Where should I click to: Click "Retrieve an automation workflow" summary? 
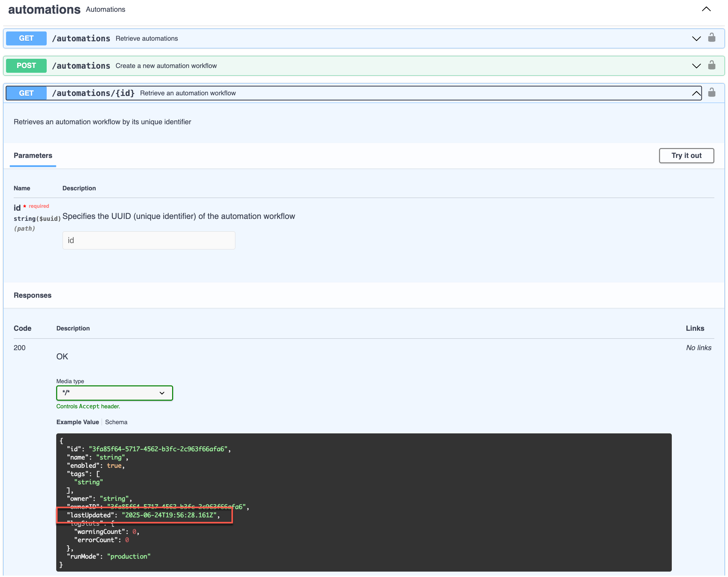(188, 93)
